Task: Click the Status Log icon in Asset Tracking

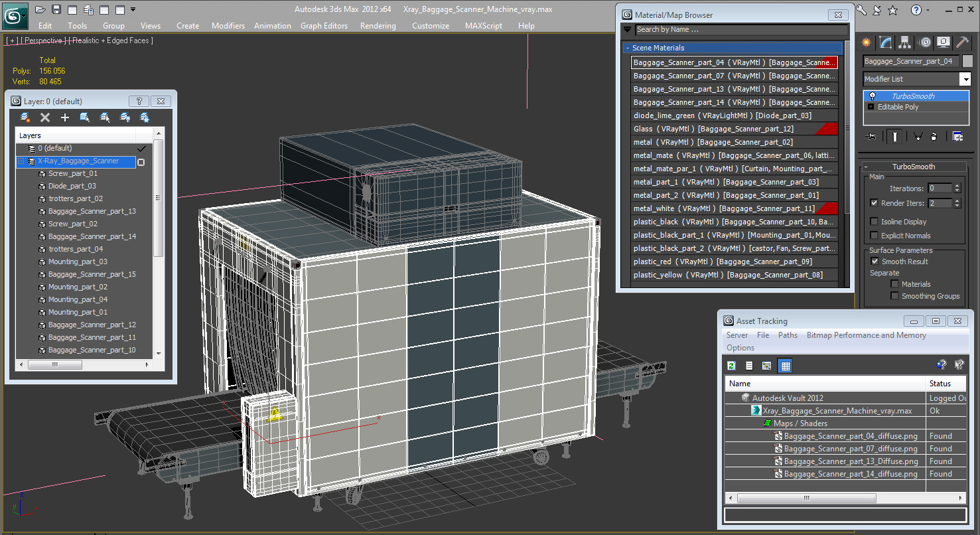Action: 749,366
